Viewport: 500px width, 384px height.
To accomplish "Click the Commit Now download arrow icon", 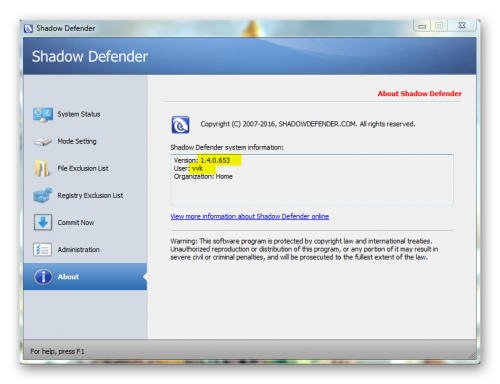I will (x=43, y=222).
